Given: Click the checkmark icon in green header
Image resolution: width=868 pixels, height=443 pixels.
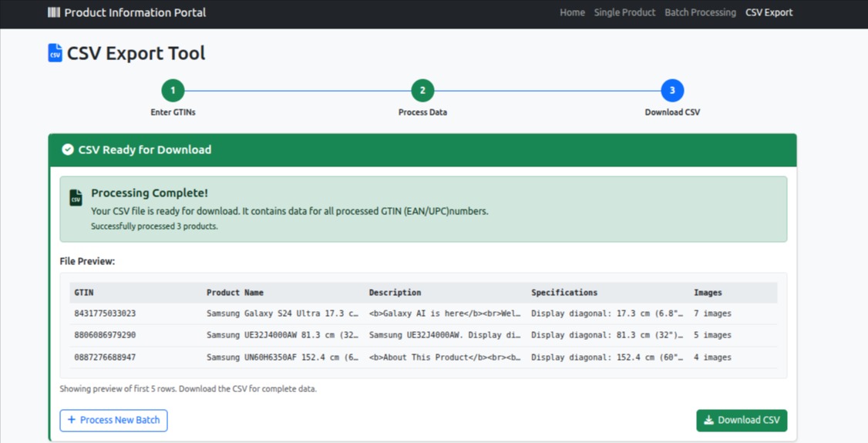Looking at the screenshot, I should click(x=68, y=150).
